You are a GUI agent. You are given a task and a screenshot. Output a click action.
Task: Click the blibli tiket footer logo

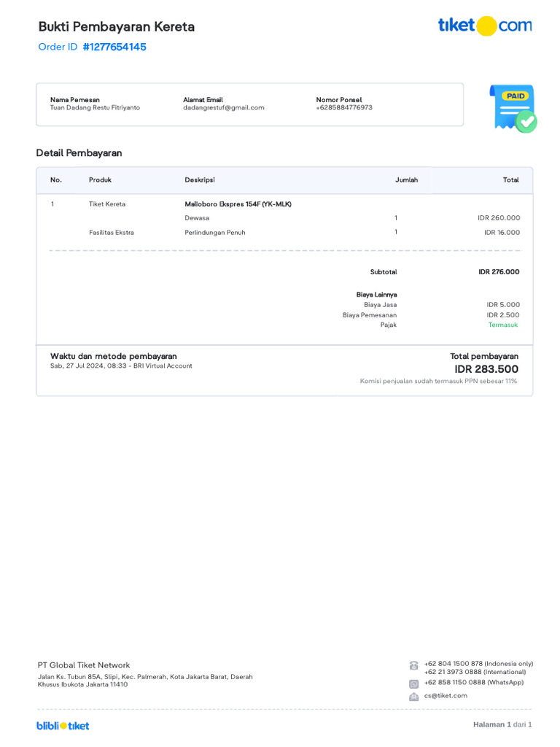(x=63, y=726)
